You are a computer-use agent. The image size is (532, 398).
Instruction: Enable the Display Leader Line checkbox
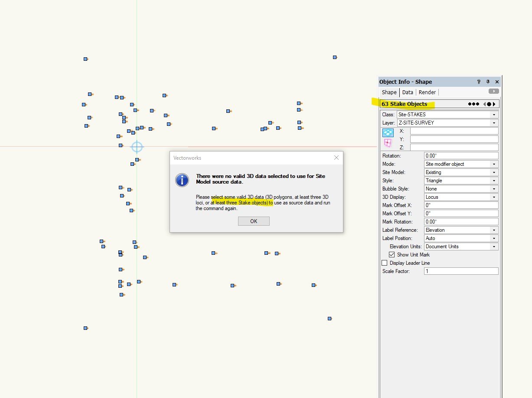pyautogui.click(x=385, y=263)
